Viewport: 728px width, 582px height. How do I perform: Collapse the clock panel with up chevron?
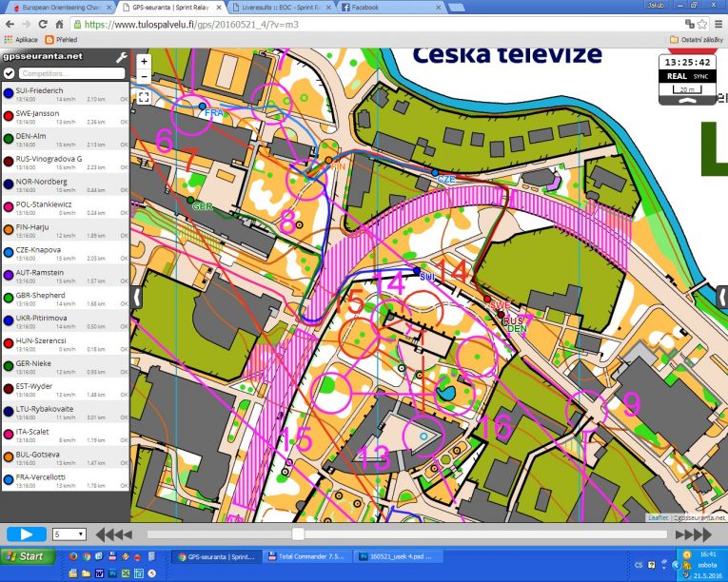(x=687, y=100)
